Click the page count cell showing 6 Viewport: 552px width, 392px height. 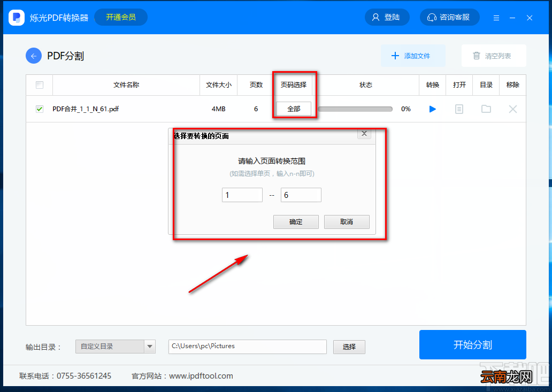[256, 109]
